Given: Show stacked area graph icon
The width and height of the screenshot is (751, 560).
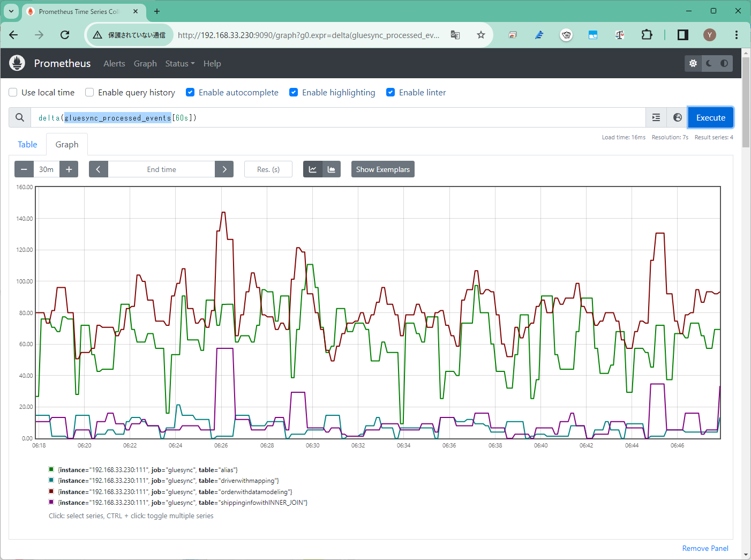Looking at the screenshot, I should pyautogui.click(x=332, y=169).
